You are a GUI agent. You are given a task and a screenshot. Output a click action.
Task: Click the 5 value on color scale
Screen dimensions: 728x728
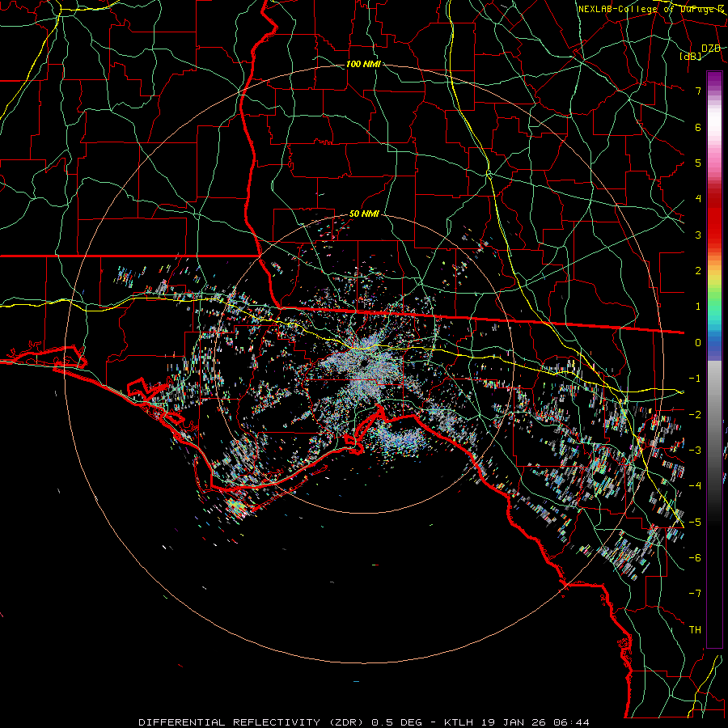click(698, 163)
